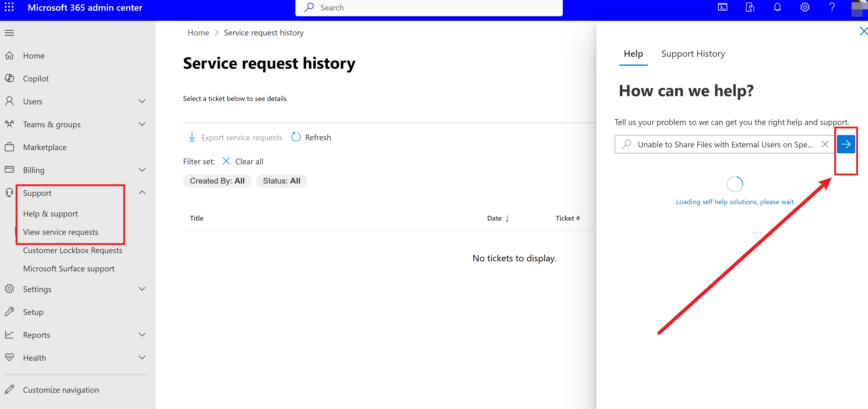Image resolution: width=868 pixels, height=409 pixels.
Task: Open View service requests menu item
Action: click(x=61, y=232)
